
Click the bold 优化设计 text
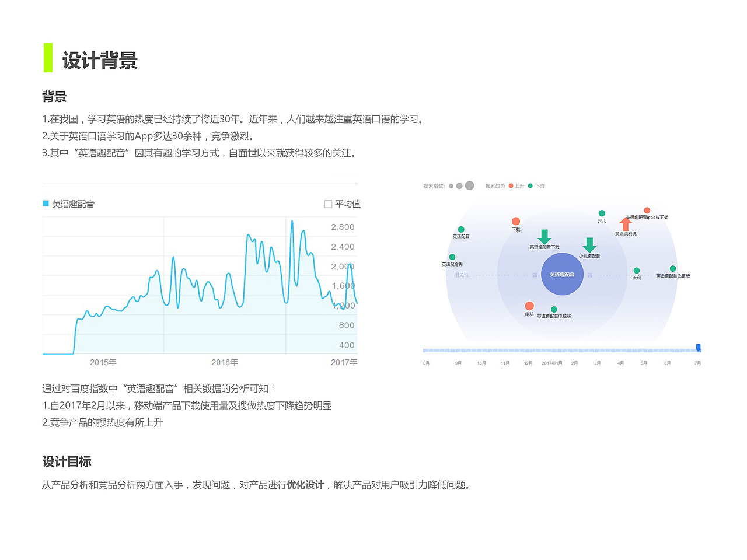(x=305, y=485)
